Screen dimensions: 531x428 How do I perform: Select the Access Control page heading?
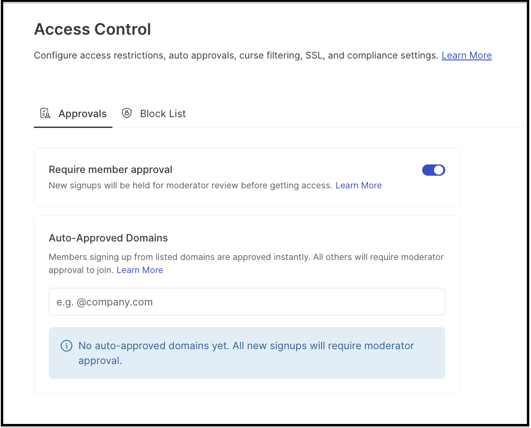92,29
